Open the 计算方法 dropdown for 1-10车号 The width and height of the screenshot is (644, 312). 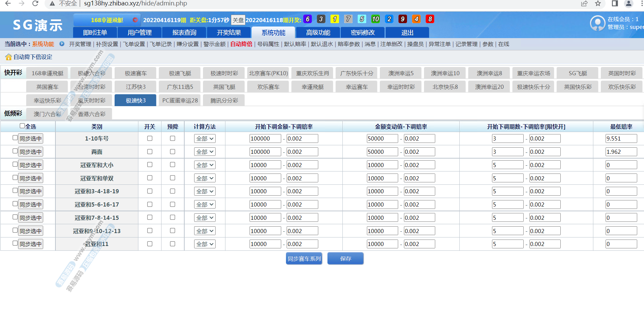[205, 139]
